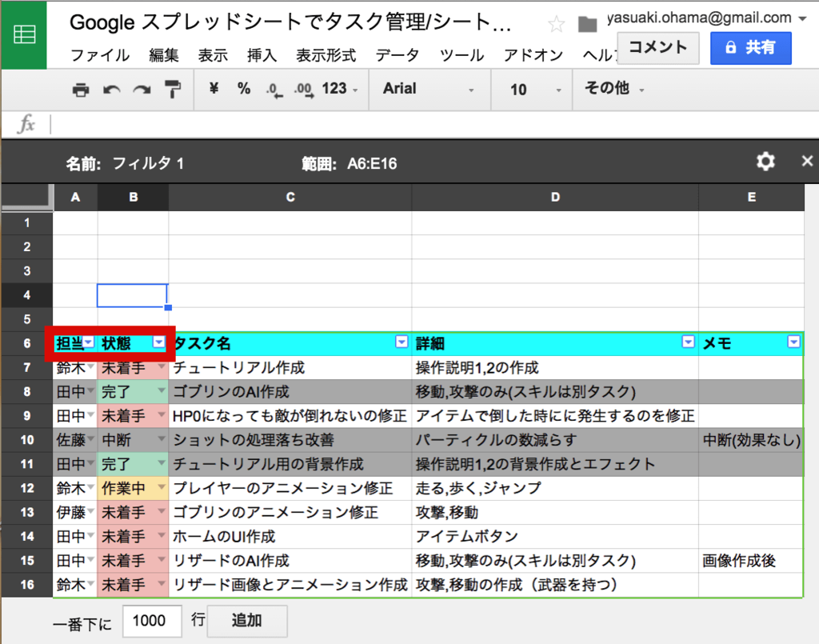819x644 pixels.
Task: Select cell ショットの処理落ち改善
Action: pyautogui.click(x=290, y=440)
